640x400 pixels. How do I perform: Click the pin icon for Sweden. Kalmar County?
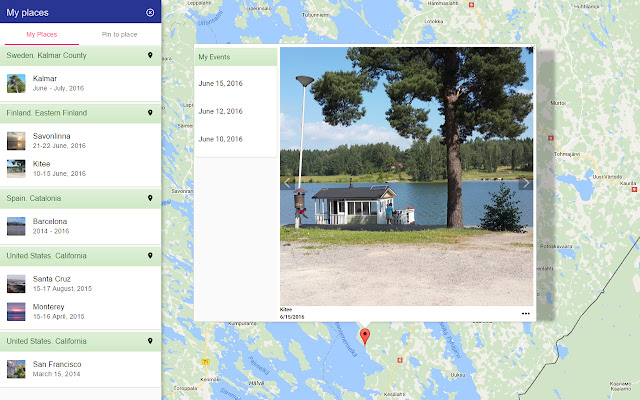click(x=150, y=55)
